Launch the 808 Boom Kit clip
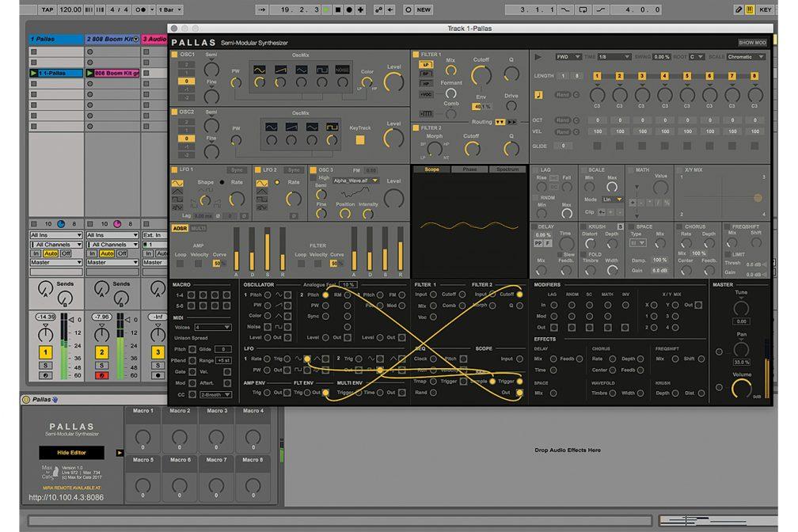Viewport: 798px width, 532px height. (x=90, y=74)
